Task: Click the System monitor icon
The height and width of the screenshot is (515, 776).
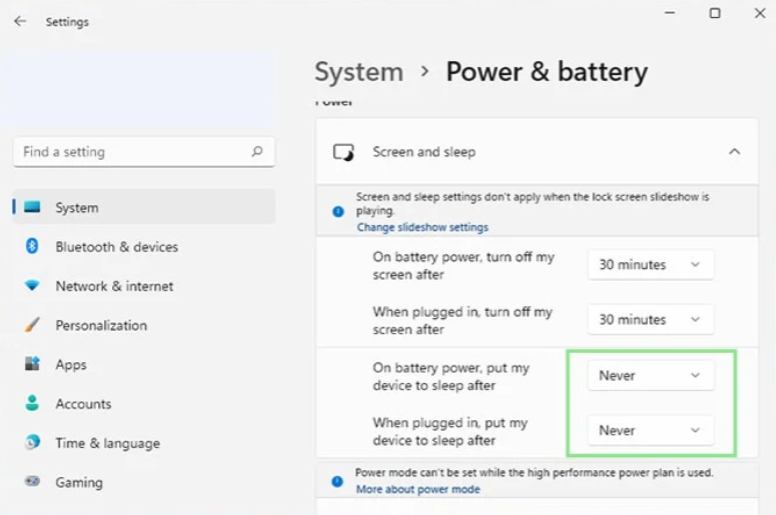Action: pos(33,207)
